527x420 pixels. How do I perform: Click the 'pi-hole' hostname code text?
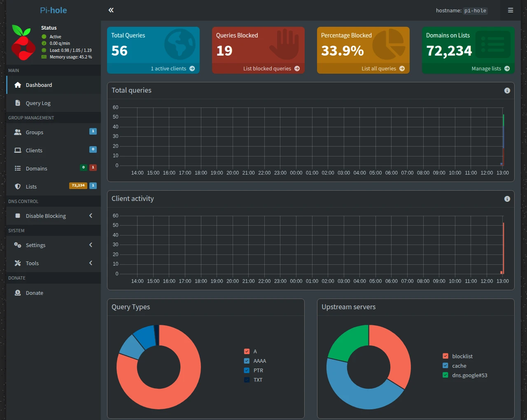point(475,11)
